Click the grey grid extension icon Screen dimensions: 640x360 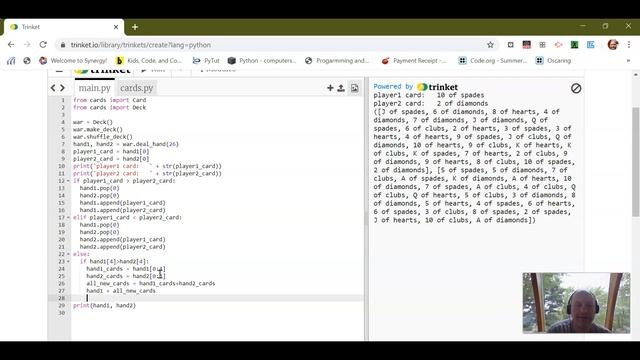pos(542,45)
